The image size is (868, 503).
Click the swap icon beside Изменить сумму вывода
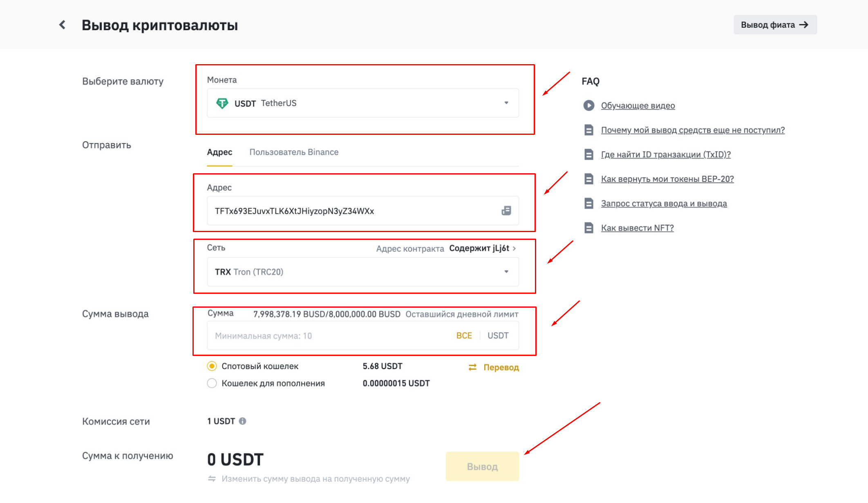point(212,478)
